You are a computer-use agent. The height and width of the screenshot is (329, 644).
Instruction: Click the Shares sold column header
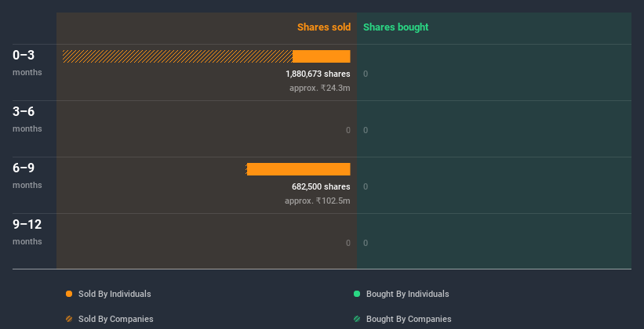(x=324, y=27)
